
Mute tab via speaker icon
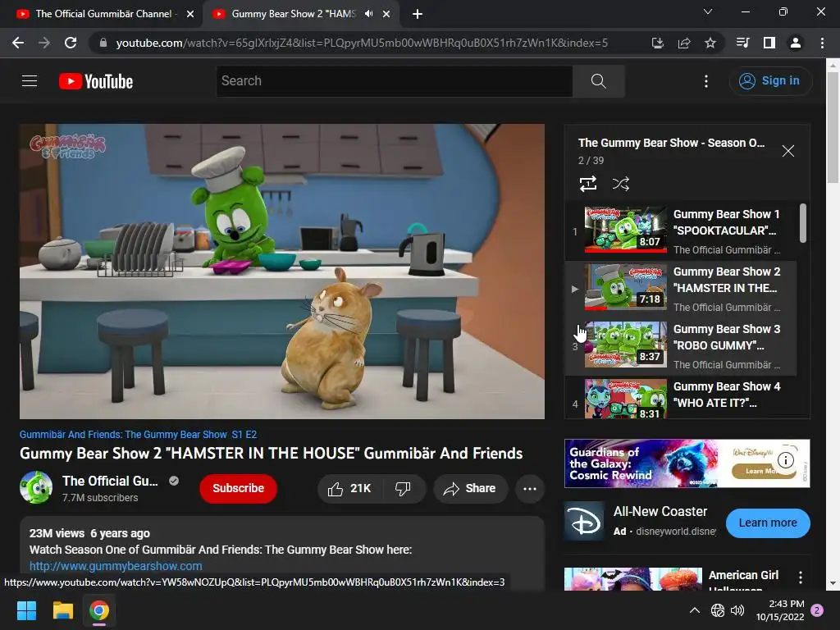coord(368,14)
